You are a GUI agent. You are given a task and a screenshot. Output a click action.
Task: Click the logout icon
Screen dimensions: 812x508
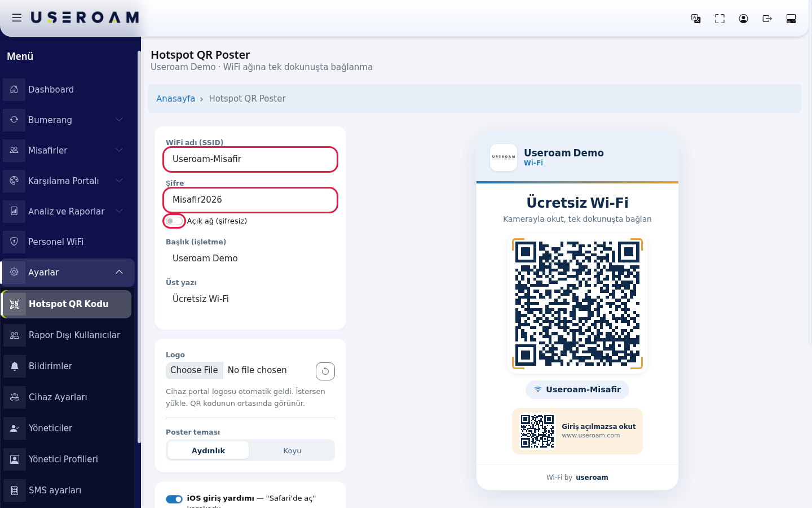(767, 19)
